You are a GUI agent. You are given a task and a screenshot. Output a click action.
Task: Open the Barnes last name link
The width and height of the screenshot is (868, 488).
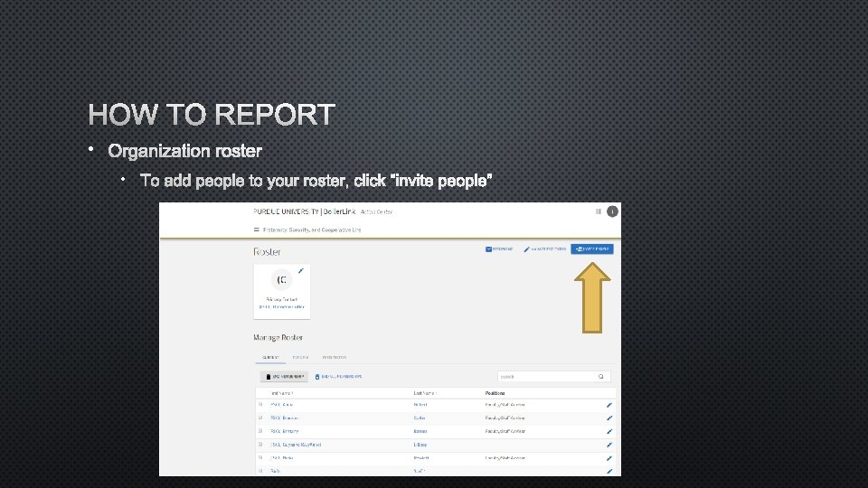tap(420, 432)
